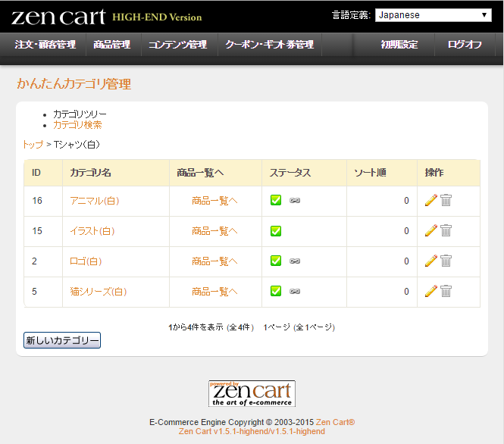Toggle the green status check for イラスト(白)
The width and height of the screenshot is (504, 444).
[x=276, y=231]
